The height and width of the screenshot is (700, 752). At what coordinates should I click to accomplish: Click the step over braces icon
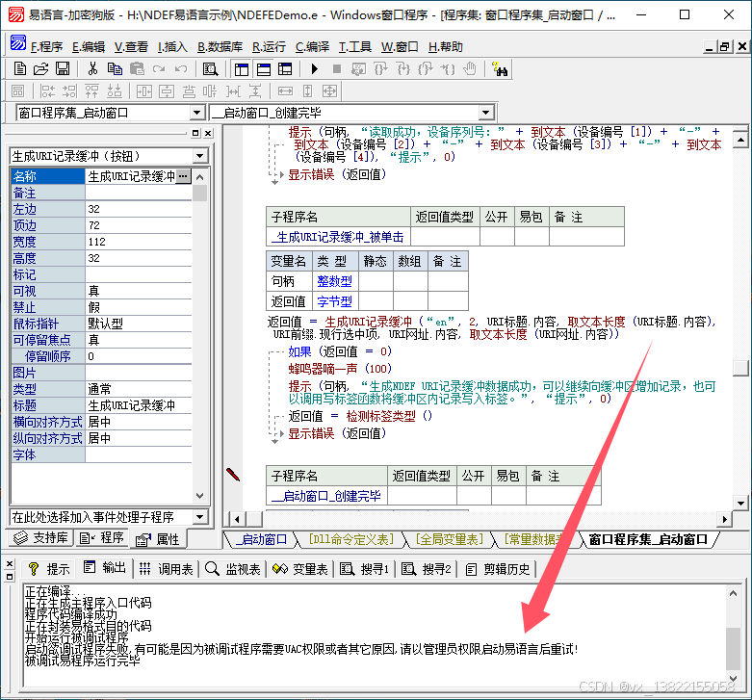coord(380,69)
